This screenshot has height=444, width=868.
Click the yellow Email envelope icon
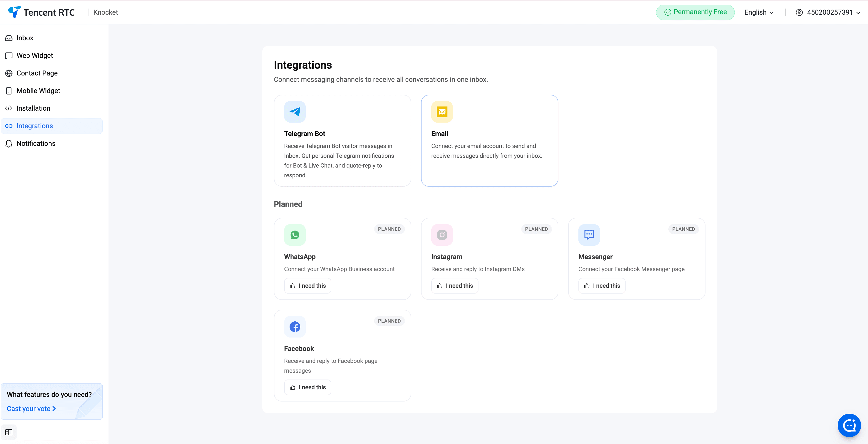coord(442,112)
